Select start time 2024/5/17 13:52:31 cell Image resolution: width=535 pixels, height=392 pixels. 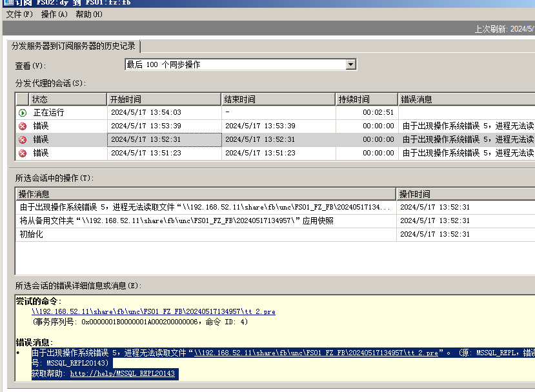pyautogui.click(x=164, y=140)
